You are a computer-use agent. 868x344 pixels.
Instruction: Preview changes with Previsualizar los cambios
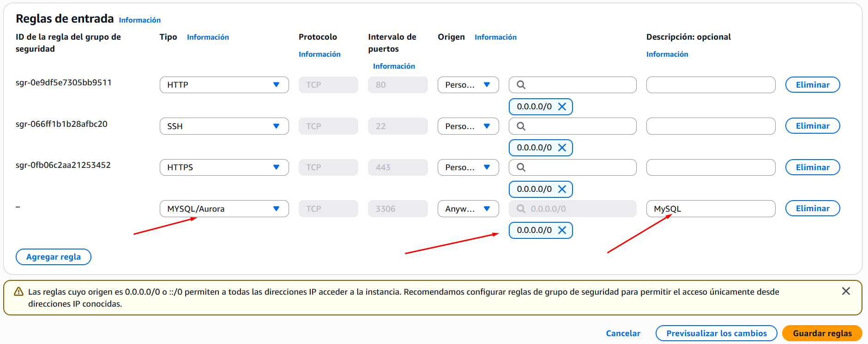716,333
